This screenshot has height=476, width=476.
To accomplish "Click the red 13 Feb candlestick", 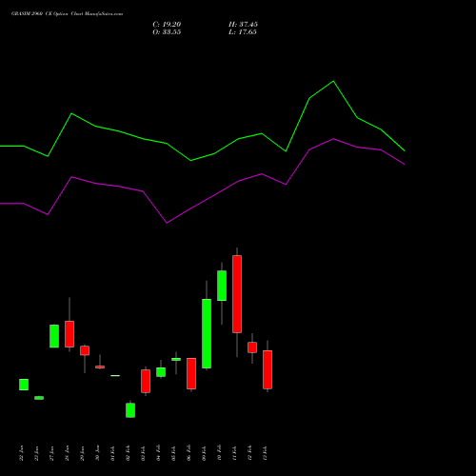I will [x=268, y=369].
